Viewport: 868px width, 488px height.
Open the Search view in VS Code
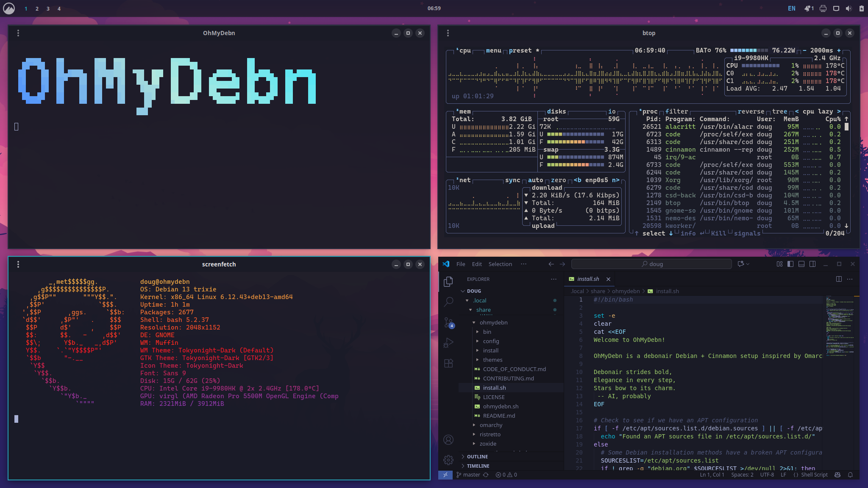click(448, 302)
